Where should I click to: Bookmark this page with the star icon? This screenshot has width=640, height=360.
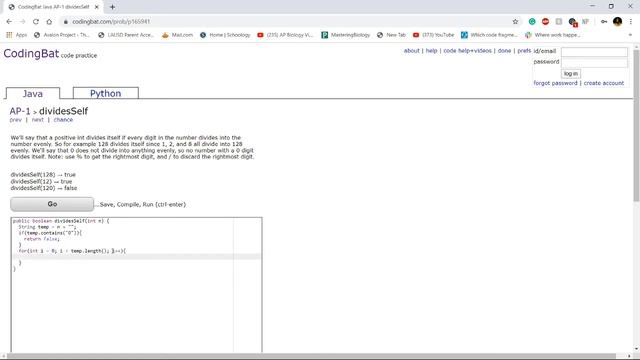click(515, 22)
